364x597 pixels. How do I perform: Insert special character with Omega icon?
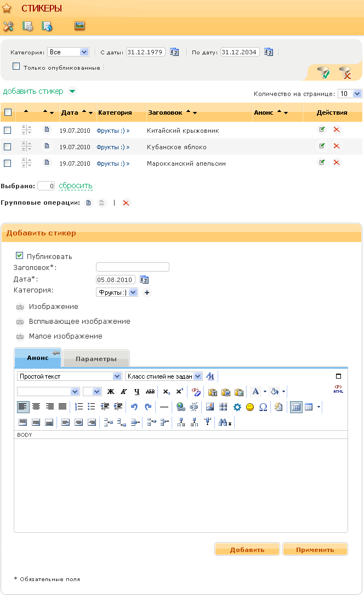point(263,407)
